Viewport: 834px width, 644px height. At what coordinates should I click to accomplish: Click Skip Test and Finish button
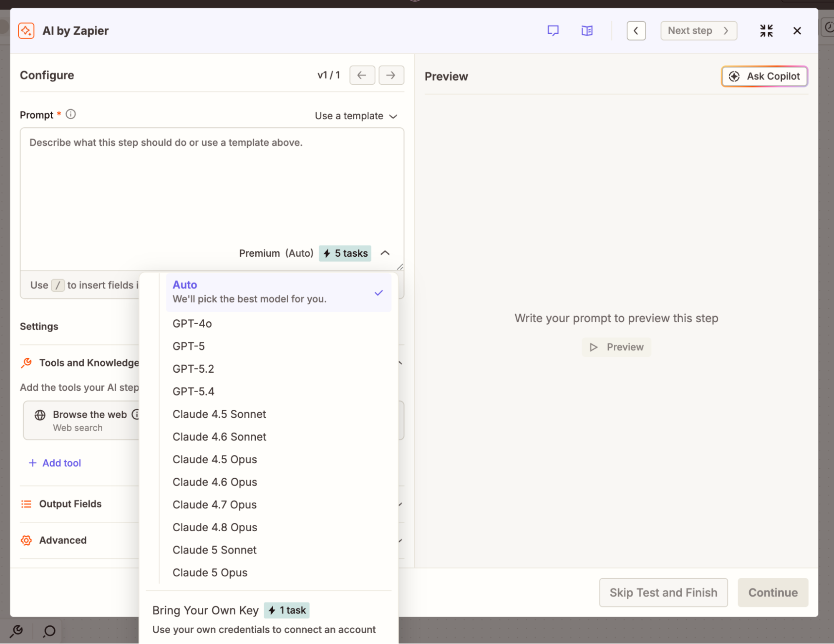(663, 593)
